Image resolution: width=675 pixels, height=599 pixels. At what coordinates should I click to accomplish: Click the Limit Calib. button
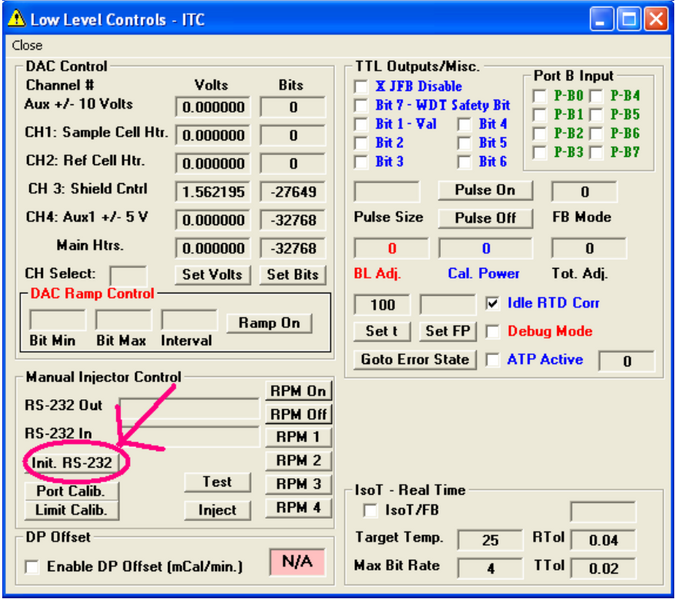pos(71,510)
